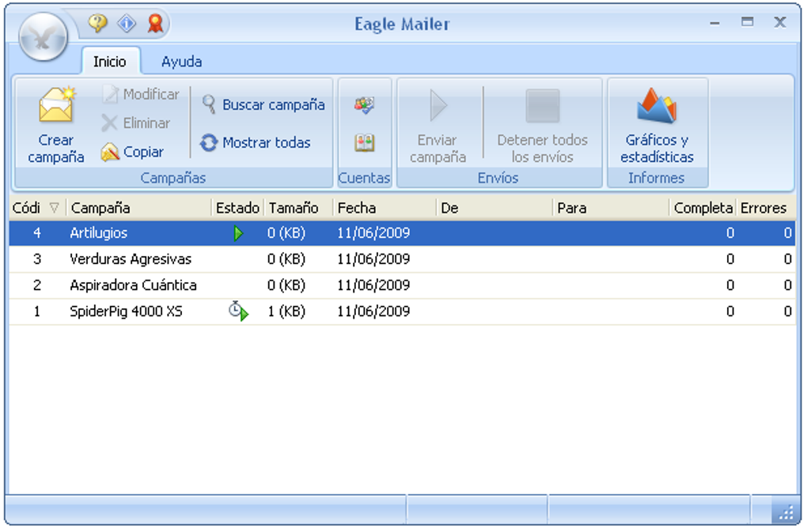
Task: Click Modificar campaign button
Action: click(141, 94)
